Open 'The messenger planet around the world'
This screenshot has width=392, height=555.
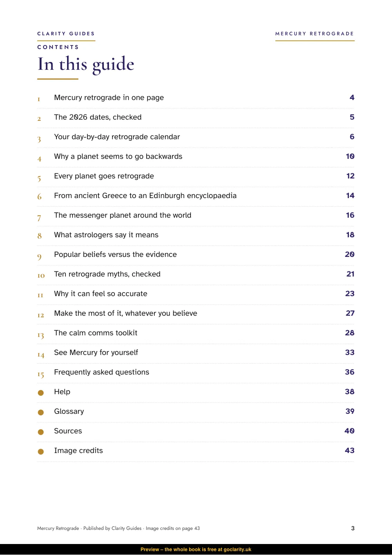(x=123, y=215)
